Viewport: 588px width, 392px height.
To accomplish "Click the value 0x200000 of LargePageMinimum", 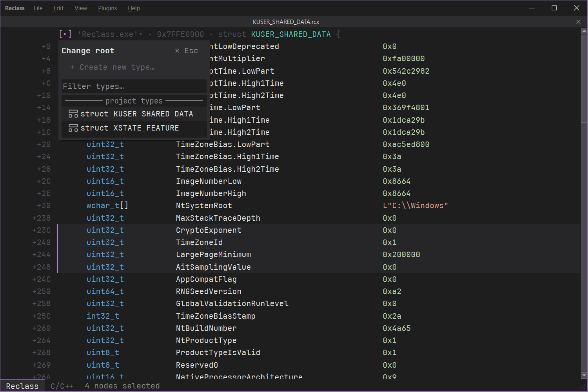I will click(x=401, y=254).
